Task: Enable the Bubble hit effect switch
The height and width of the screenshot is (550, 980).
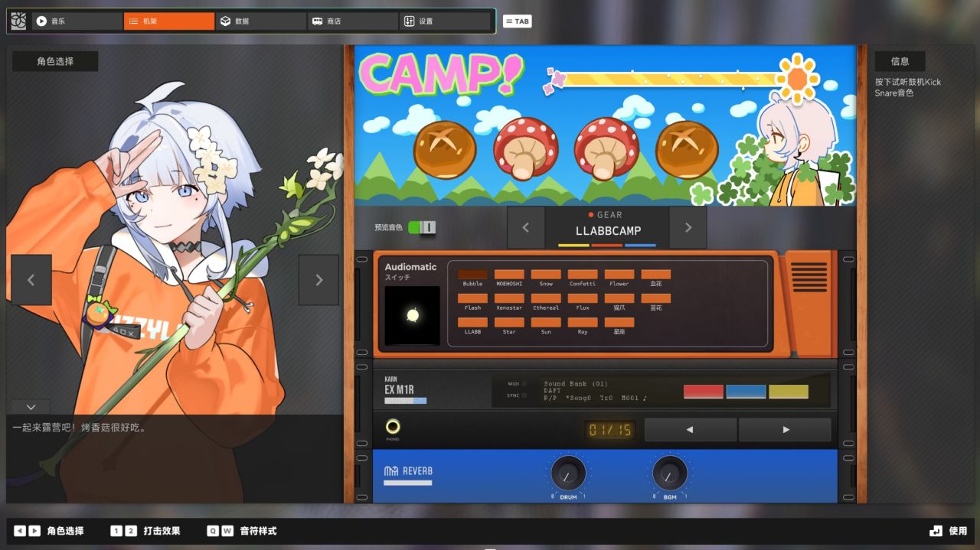Action: click(472, 274)
